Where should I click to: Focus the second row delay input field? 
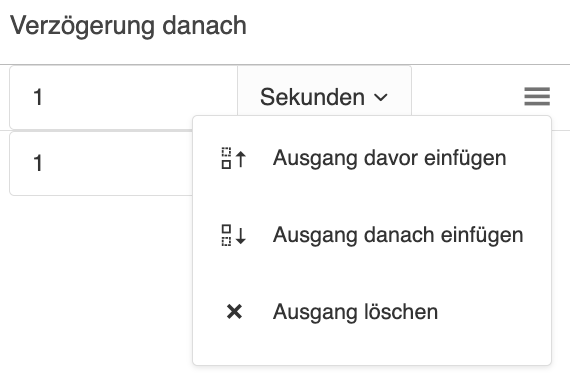[x=101, y=163]
